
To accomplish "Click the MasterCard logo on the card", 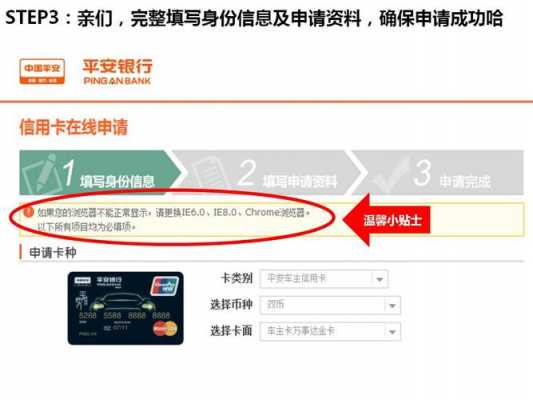I will (166, 329).
